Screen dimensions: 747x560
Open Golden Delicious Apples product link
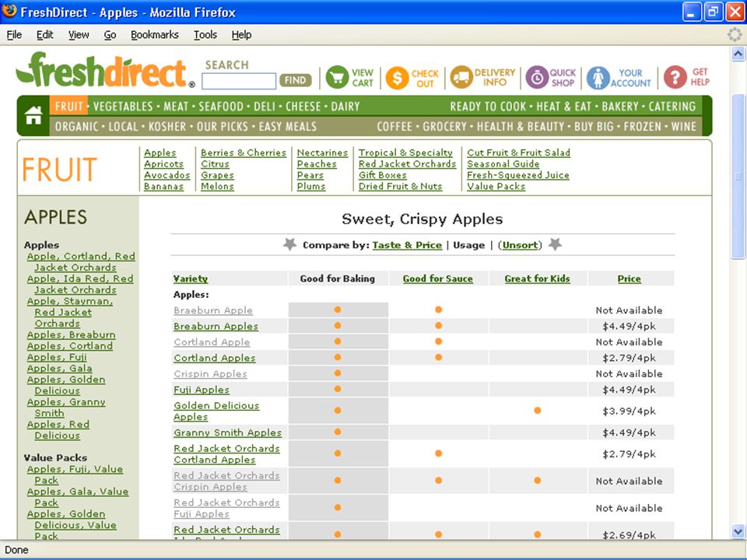click(216, 411)
